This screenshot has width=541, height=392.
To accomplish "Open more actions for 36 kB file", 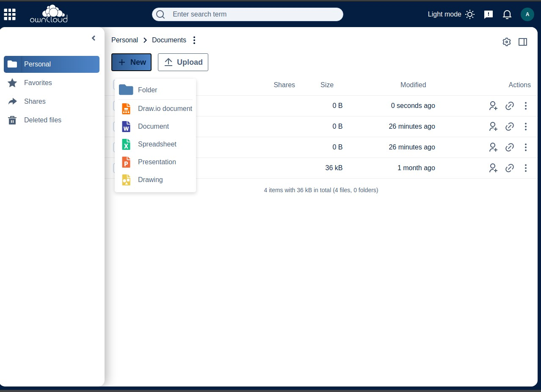I will [x=526, y=168].
